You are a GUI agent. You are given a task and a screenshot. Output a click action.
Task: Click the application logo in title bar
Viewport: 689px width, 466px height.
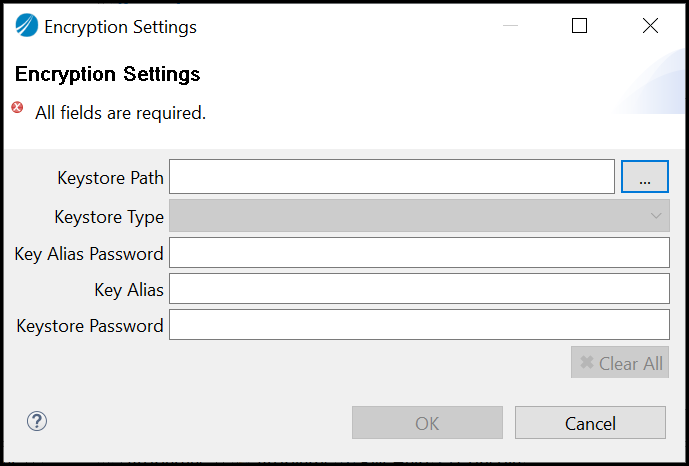coord(27,27)
